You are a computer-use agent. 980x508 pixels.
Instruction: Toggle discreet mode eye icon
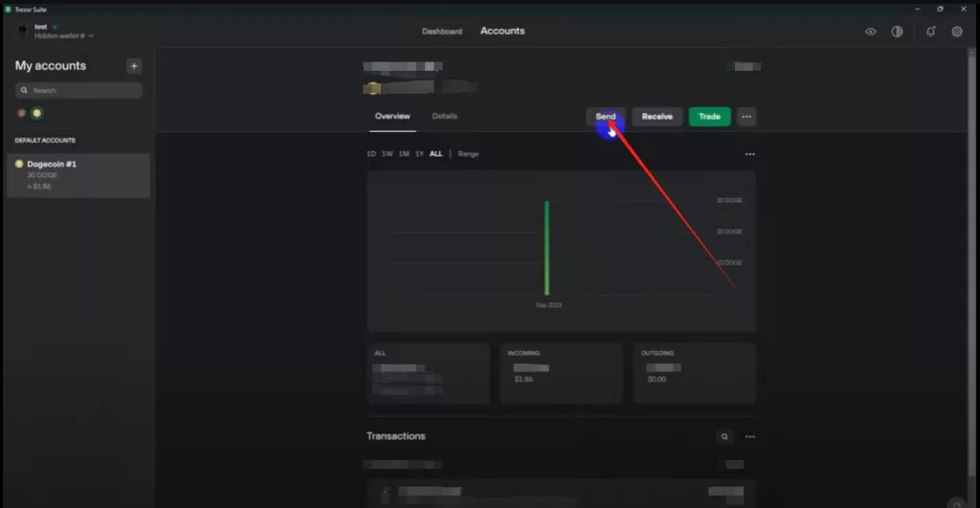(871, 32)
